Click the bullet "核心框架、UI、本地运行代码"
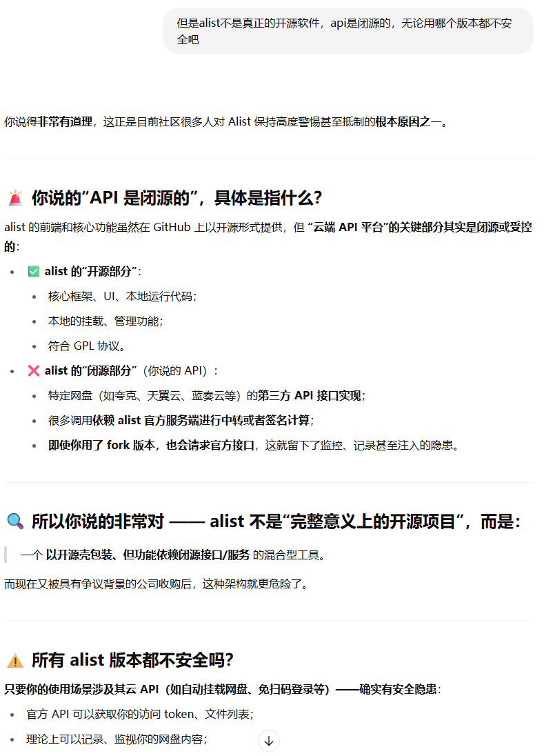Image resolution: width=544 pixels, height=756 pixels. pos(122,297)
